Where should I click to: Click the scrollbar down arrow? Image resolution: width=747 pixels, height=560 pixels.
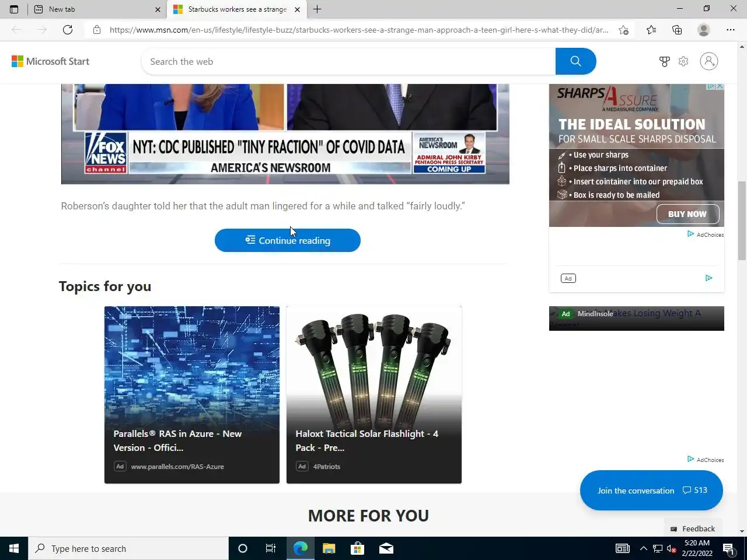coord(742,531)
